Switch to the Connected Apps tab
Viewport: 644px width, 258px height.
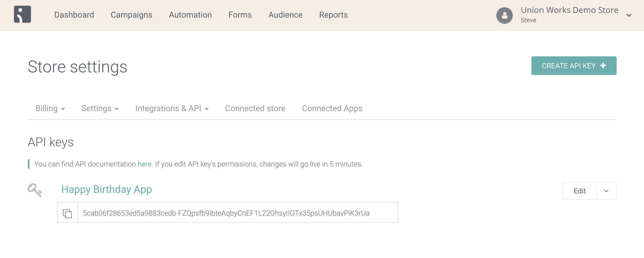point(332,109)
